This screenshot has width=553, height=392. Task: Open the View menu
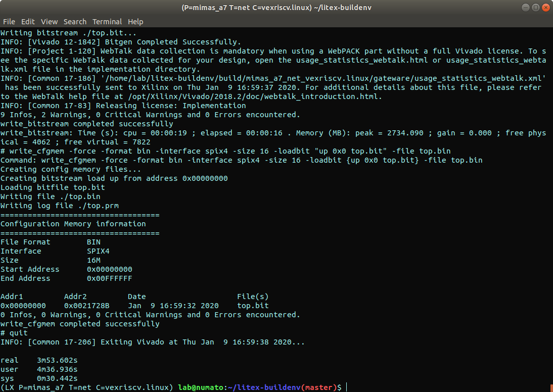pos(49,22)
